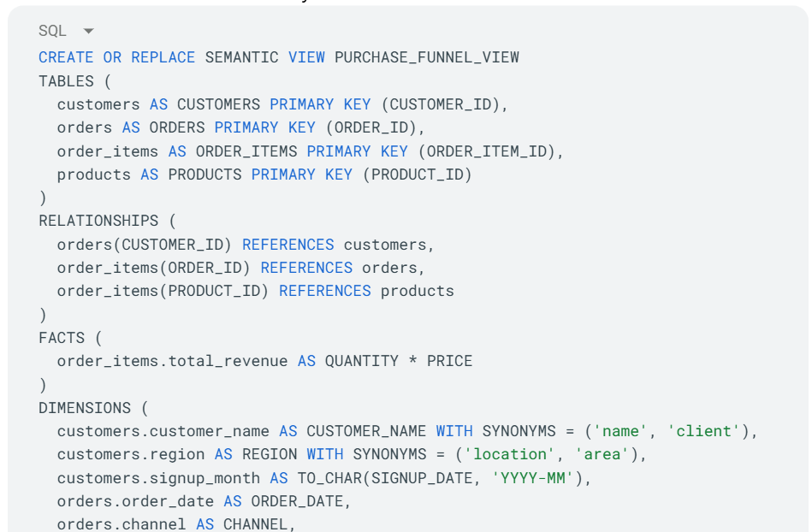Click the PURCHASE_FUNNEL_VIEW identifier in code
Image resolution: width=812 pixels, height=532 pixels.
pyautogui.click(x=427, y=57)
